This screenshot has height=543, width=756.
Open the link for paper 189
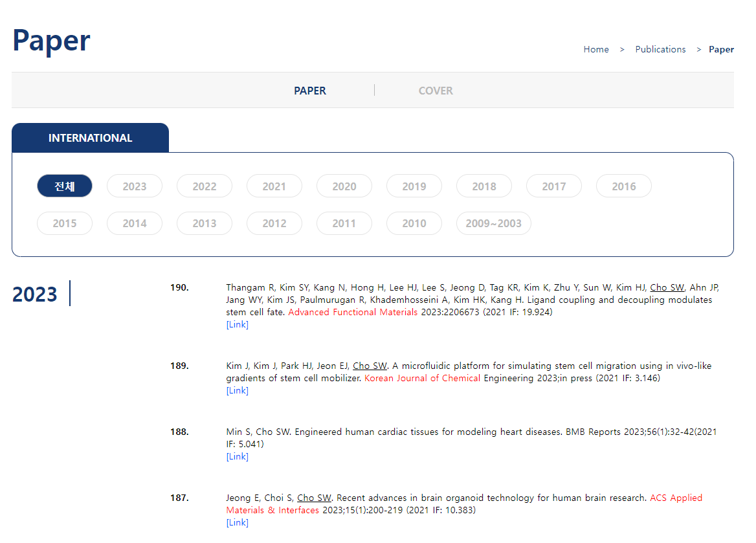click(x=237, y=390)
